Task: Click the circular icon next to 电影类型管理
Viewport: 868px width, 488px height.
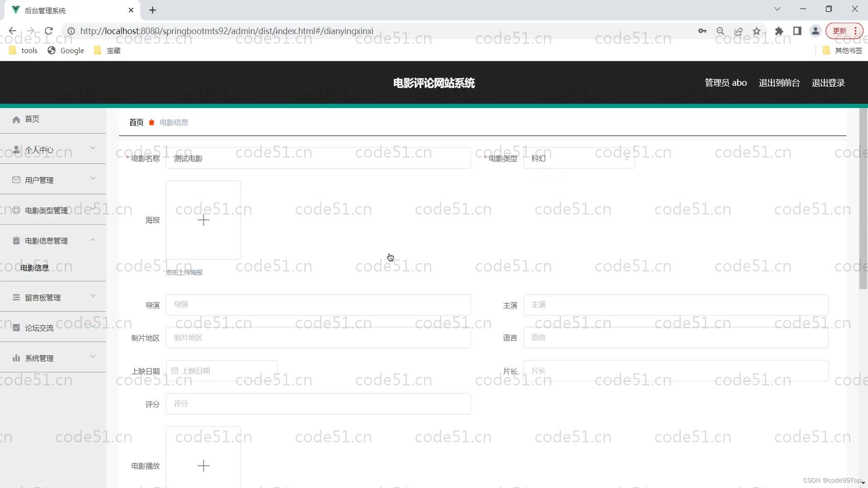Action: [16, 210]
